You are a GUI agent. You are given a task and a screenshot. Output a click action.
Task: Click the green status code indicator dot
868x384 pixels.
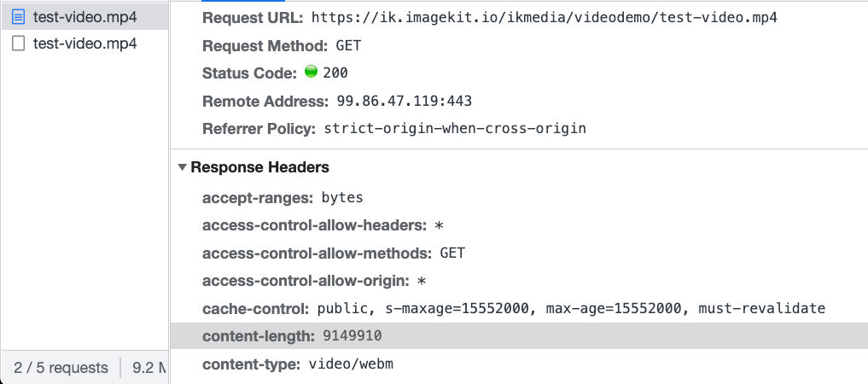click(311, 73)
